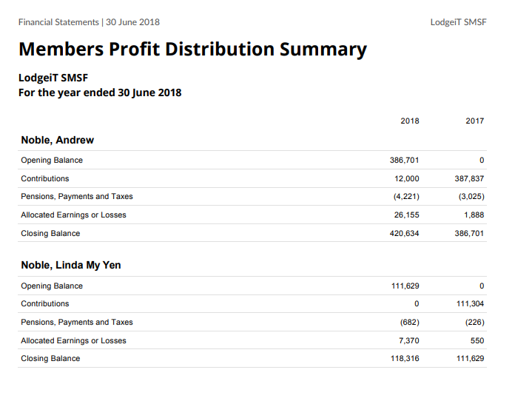The image size is (532, 401).
Task: Click the Noble, Linda My Yen heading
Action: pyautogui.click(x=71, y=265)
